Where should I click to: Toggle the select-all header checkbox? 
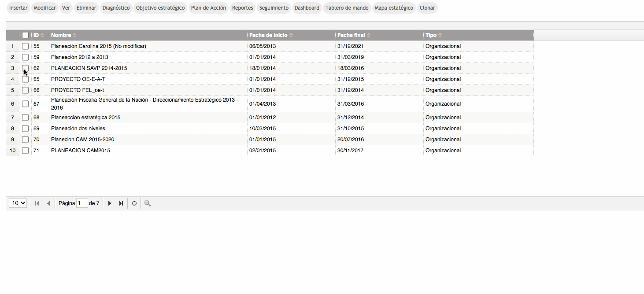coord(26,35)
